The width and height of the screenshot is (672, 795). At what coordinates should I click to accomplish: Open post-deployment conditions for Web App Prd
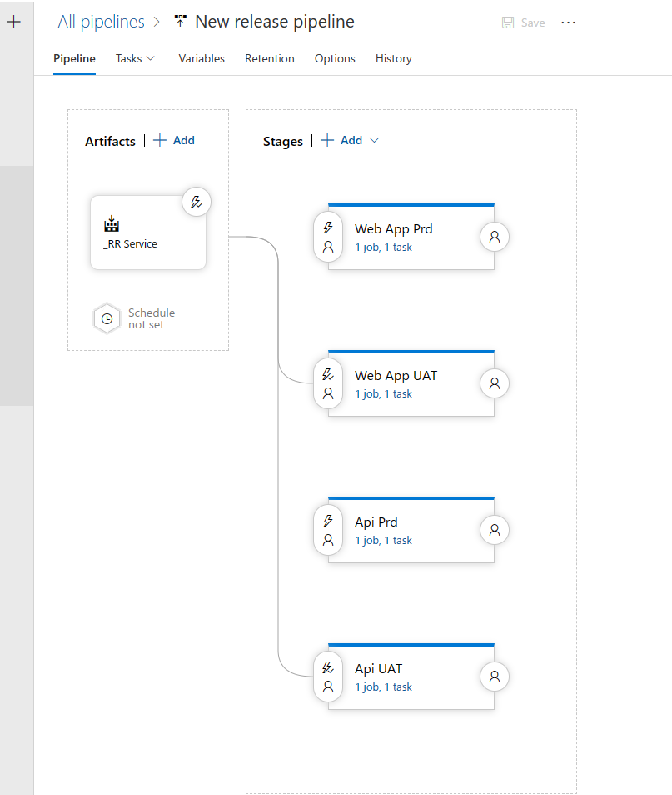495,237
